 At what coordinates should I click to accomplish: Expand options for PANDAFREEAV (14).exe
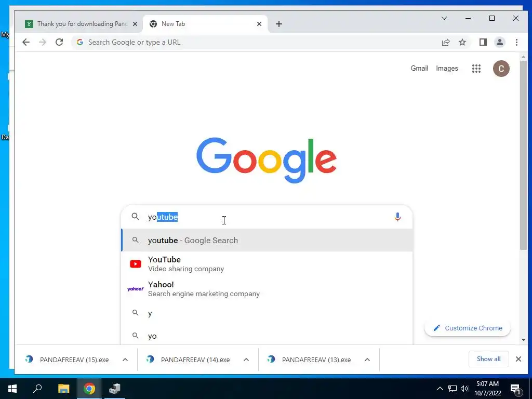tap(246, 360)
